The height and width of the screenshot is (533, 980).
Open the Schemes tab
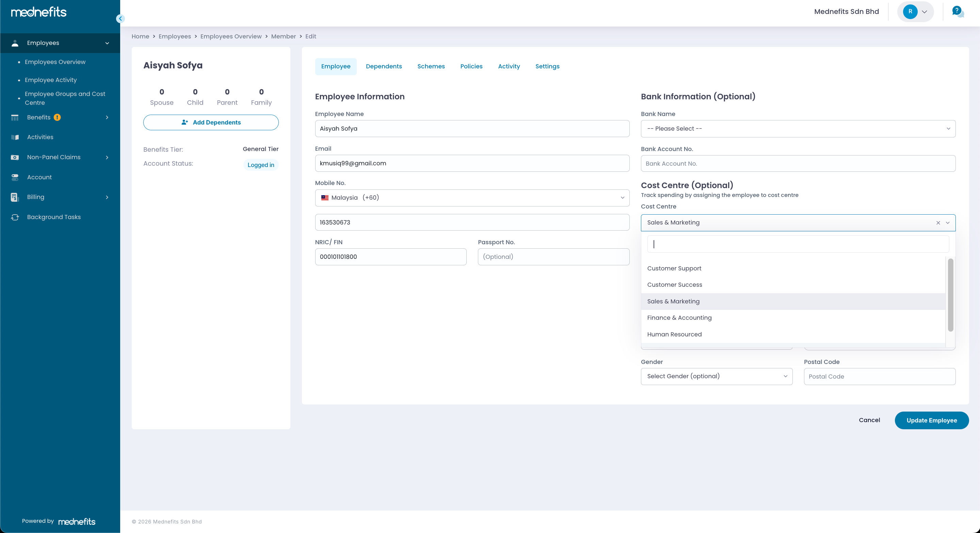pyautogui.click(x=431, y=67)
